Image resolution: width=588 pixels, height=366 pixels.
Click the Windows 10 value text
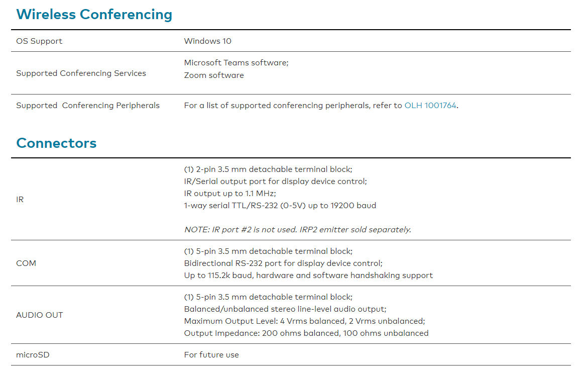click(207, 41)
